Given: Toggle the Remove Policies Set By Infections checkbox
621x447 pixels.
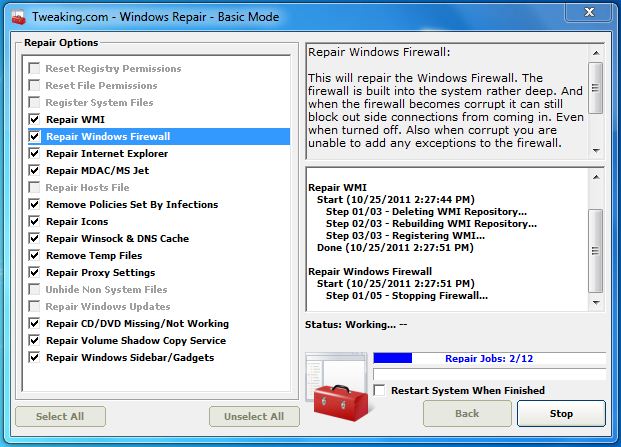Looking at the screenshot, I should coord(34,204).
